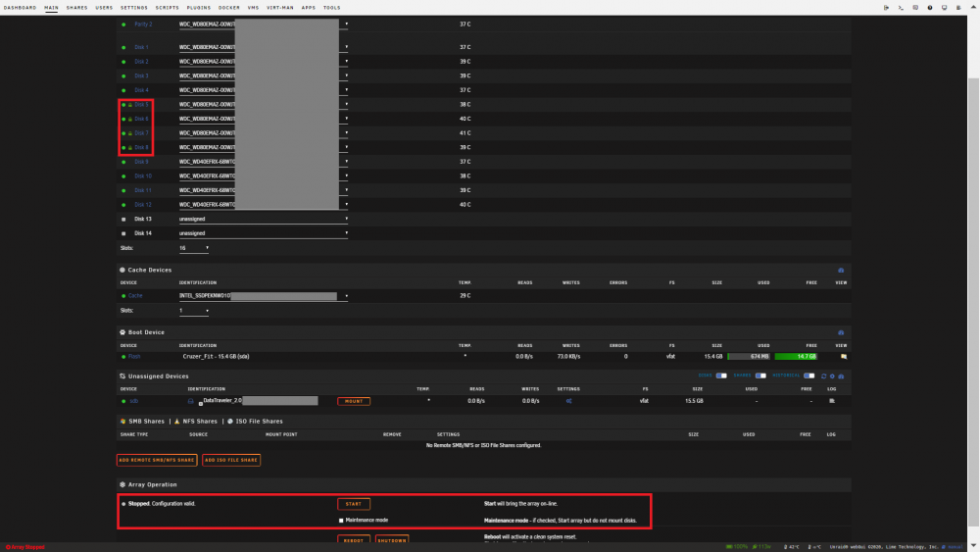
Task: Open the log icon in top bar
Action: [x=958, y=8]
